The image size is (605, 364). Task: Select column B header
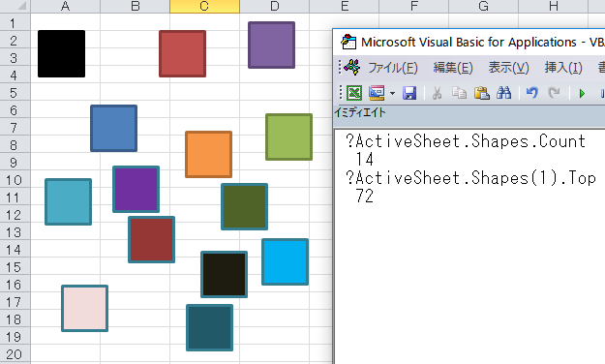click(x=136, y=6)
